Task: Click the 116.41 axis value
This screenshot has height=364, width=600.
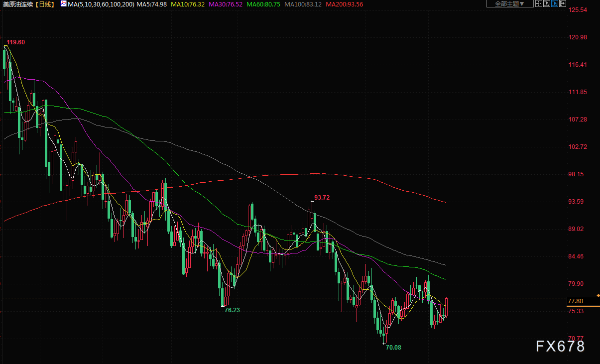Action: point(578,65)
